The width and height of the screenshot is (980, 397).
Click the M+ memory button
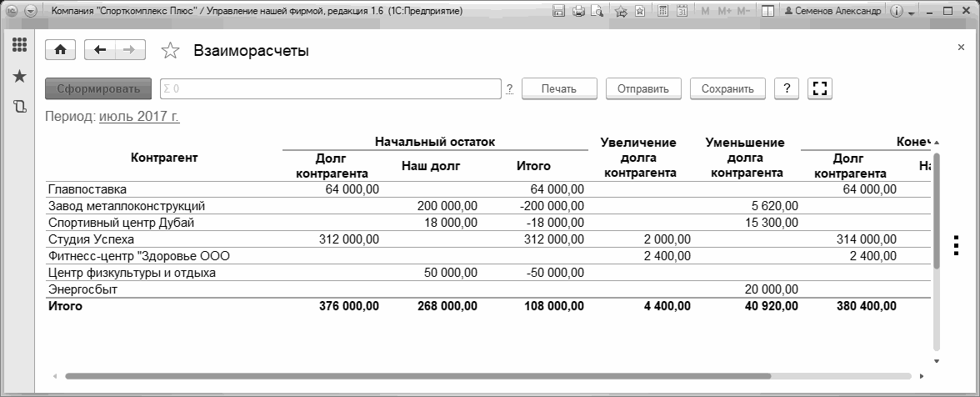724,11
